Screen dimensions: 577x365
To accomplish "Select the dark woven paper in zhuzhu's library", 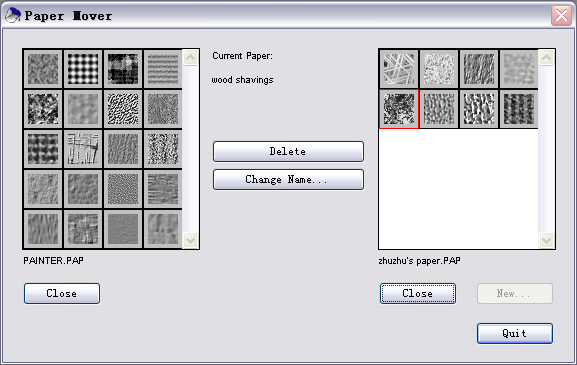I will pyautogui.click(x=519, y=109).
